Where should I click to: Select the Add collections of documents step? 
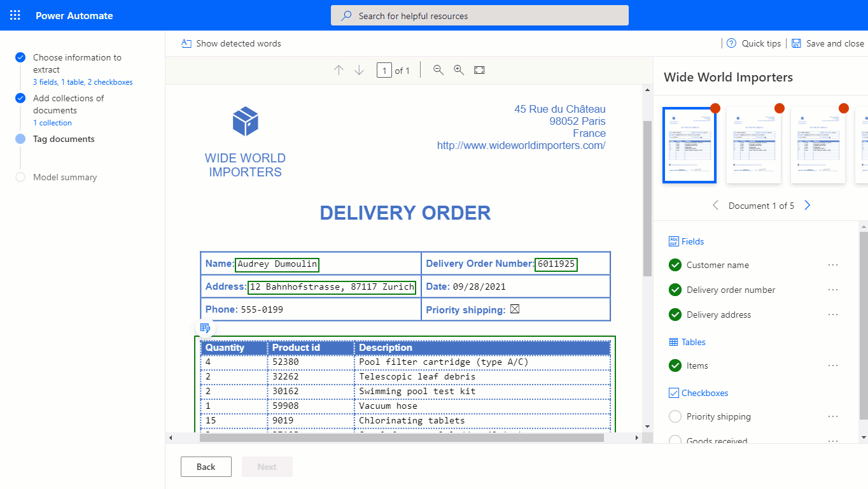(69, 104)
